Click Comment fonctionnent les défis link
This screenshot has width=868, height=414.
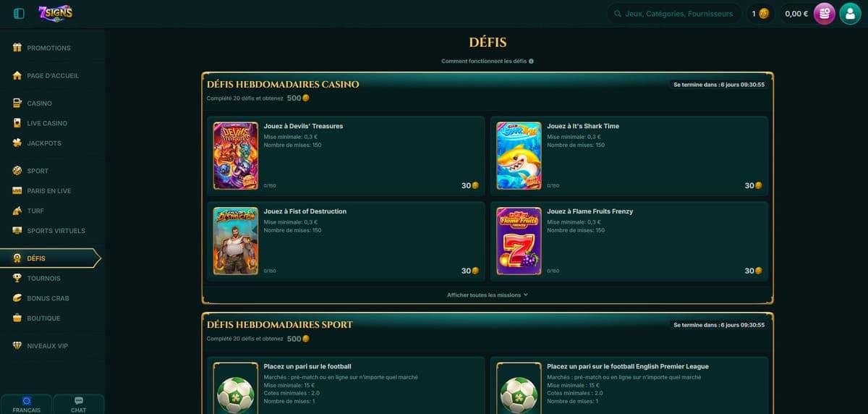click(484, 62)
